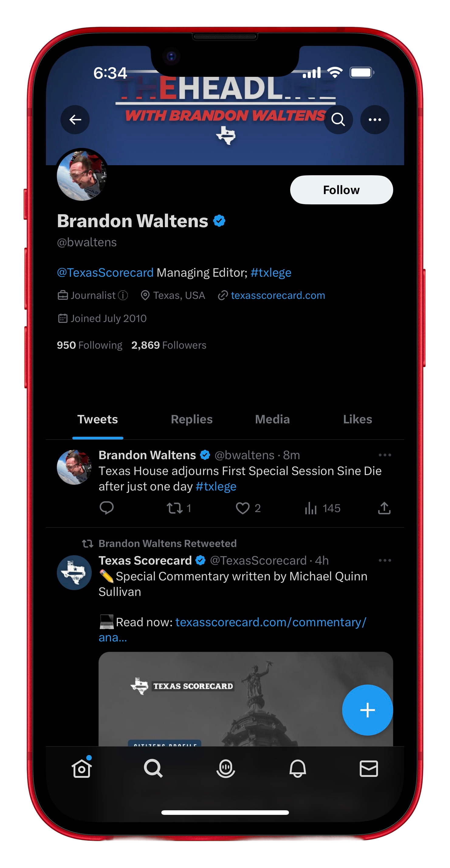Open Home tab in bottom bar
The height and width of the screenshot is (868, 450).
click(x=81, y=769)
